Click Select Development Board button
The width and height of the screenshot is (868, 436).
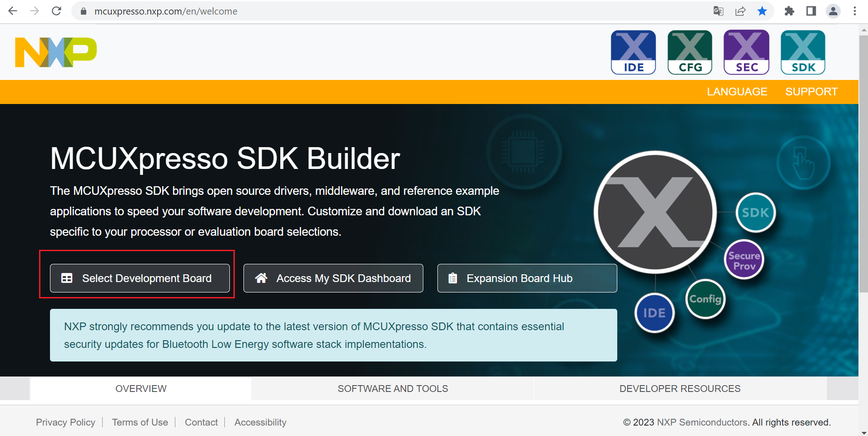tap(139, 278)
